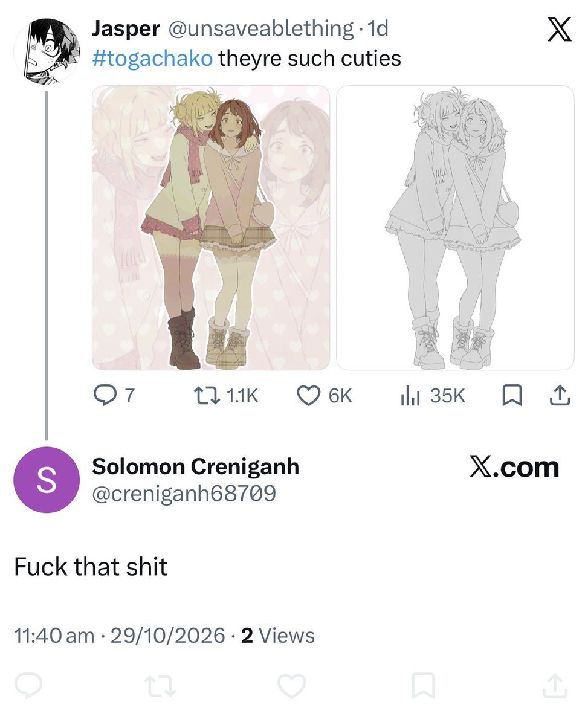View the colored artwork image
The height and width of the screenshot is (725, 588).
click(x=211, y=228)
